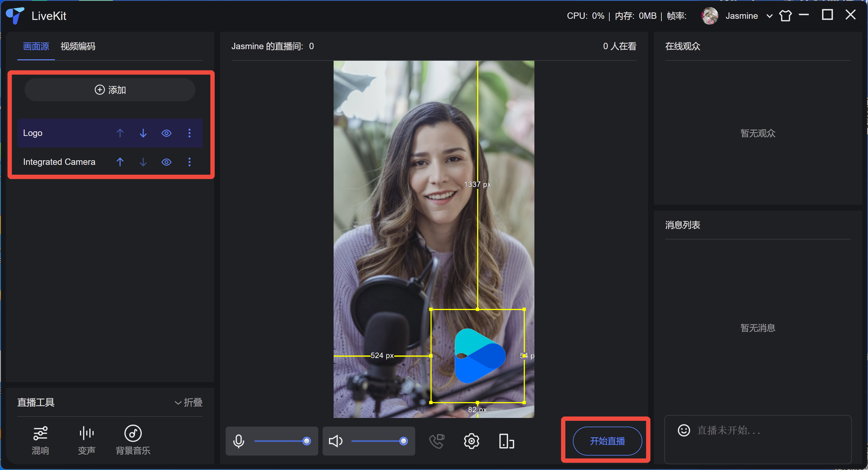Open the settings gear below the preview
Image resolution: width=868 pixels, height=470 pixels.
pyautogui.click(x=471, y=441)
